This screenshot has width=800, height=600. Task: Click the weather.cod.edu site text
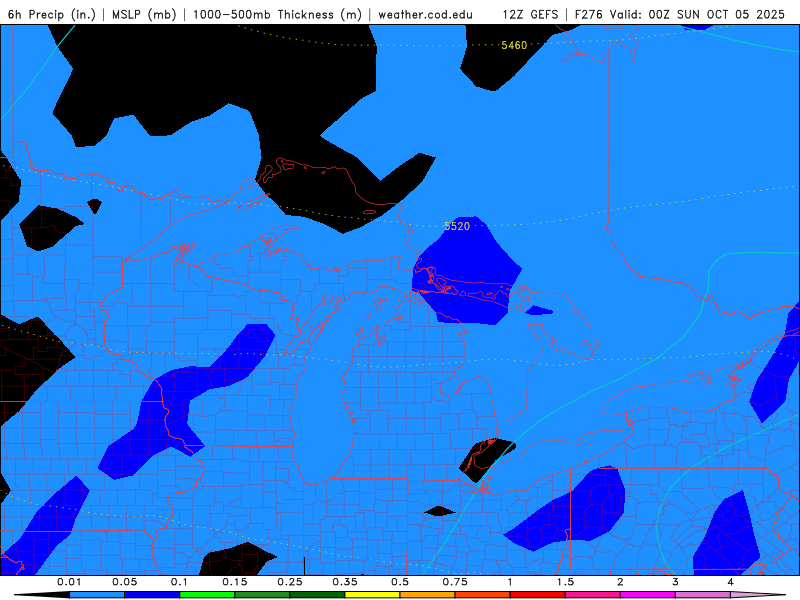[x=425, y=14]
